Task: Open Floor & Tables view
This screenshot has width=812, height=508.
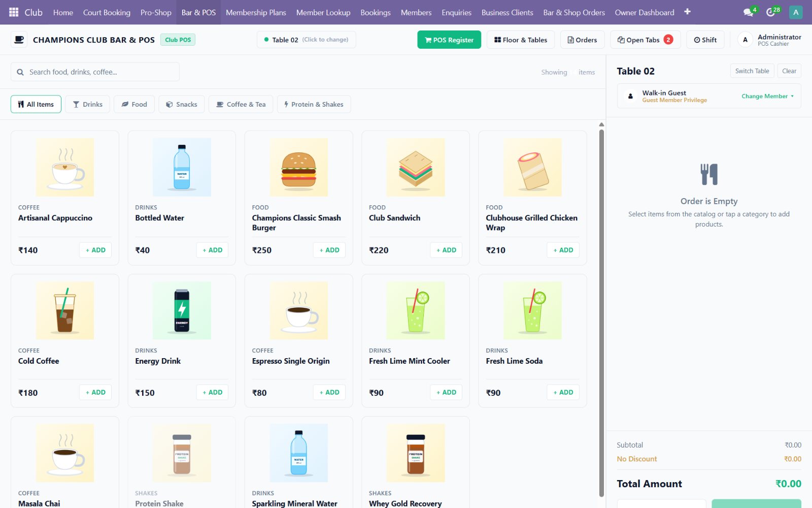Action: 521,40
